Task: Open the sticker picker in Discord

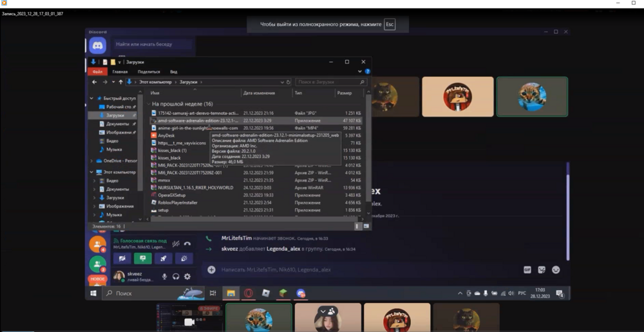Action: [542, 270]
